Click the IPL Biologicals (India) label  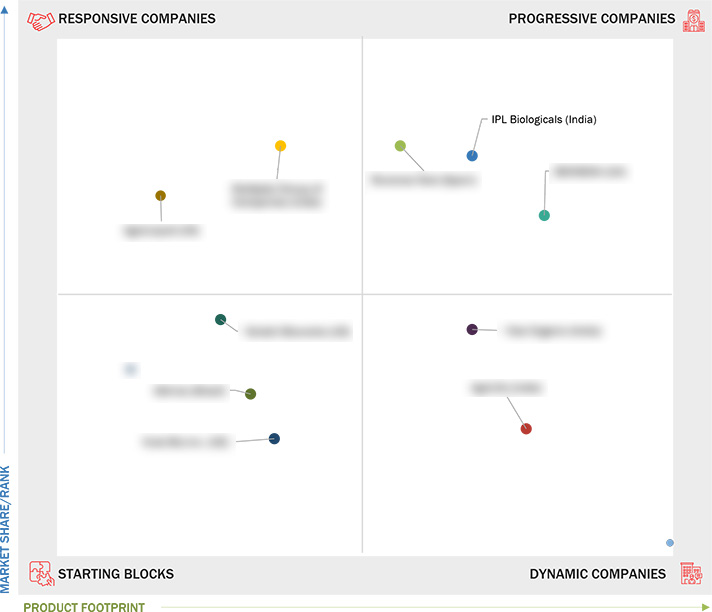click(544, 119)
